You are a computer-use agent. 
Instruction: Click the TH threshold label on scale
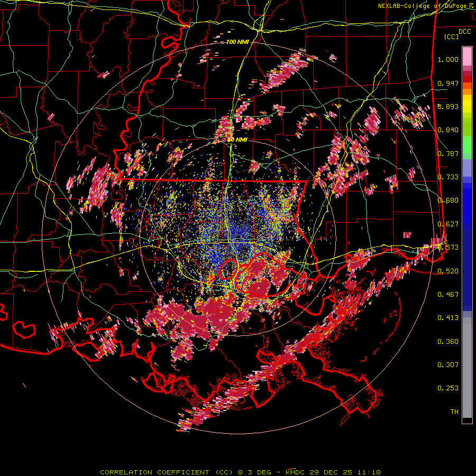pyautogui.click(x=454, y=412)
